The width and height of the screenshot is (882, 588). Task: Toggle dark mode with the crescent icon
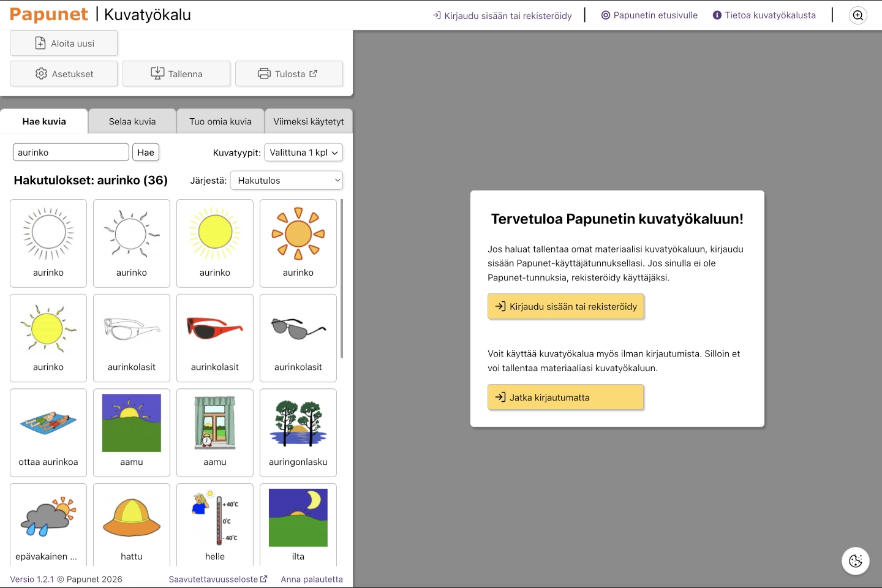(855, 561)
